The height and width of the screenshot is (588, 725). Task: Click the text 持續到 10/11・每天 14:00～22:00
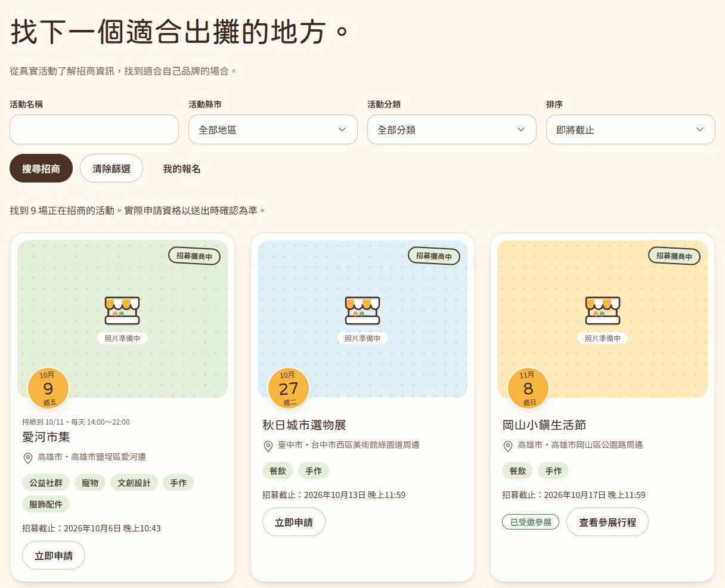[x=76, y=422]
